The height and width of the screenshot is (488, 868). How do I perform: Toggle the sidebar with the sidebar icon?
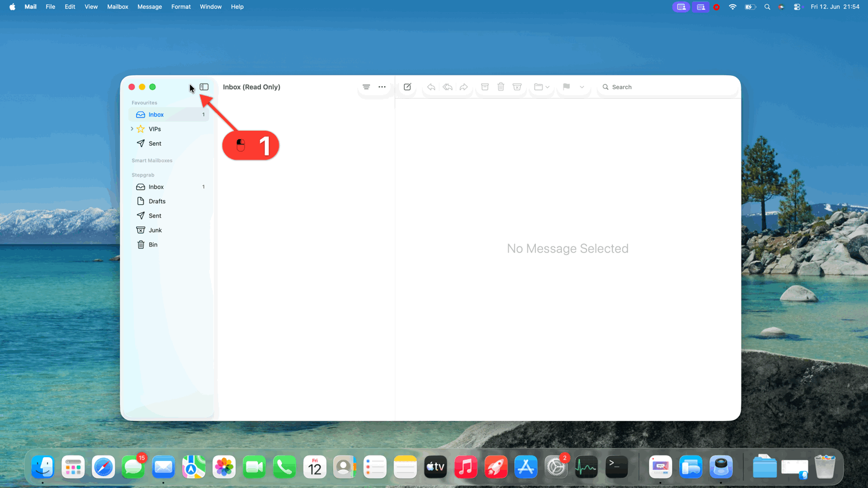(204, 87)
